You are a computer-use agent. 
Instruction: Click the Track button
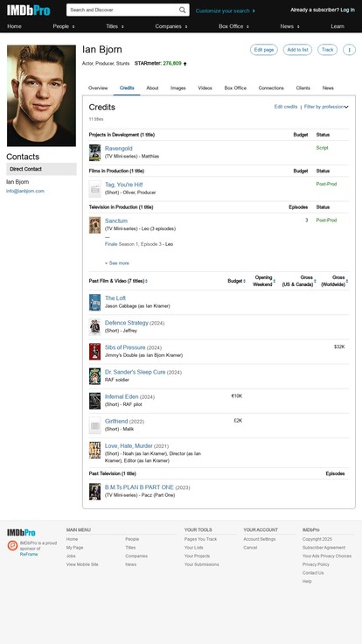[x=328, y=50]
